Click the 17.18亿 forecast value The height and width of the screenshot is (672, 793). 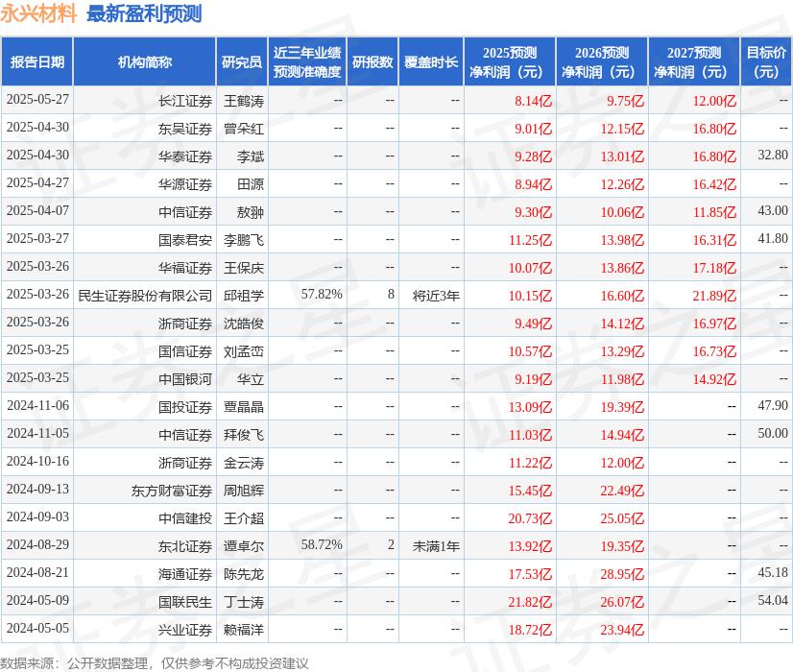coord(714,268)
